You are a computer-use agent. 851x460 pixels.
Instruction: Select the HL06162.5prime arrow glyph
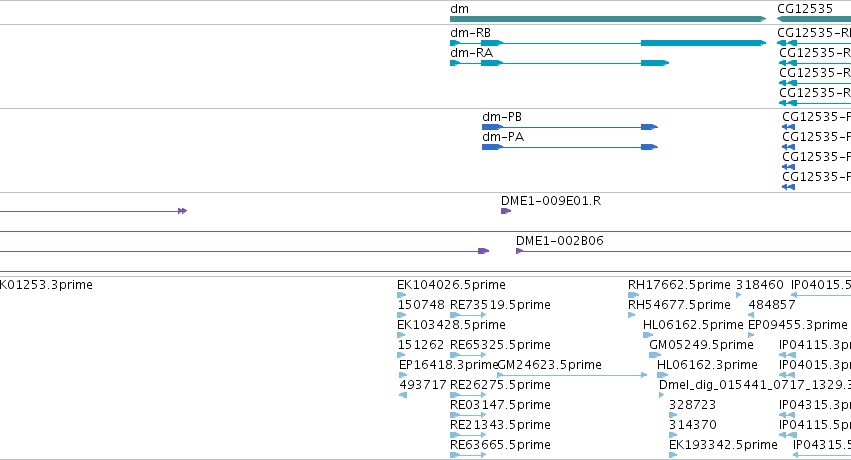[647, 335]
